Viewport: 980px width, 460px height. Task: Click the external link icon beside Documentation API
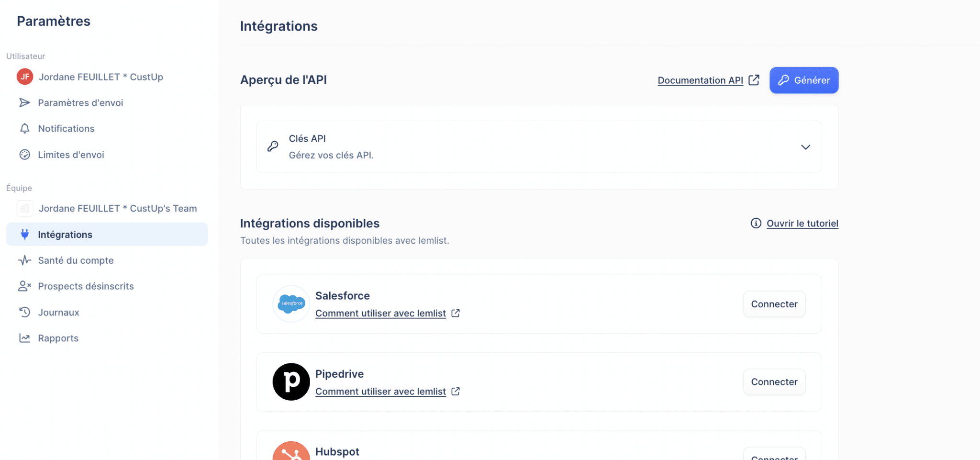point(754,80)
